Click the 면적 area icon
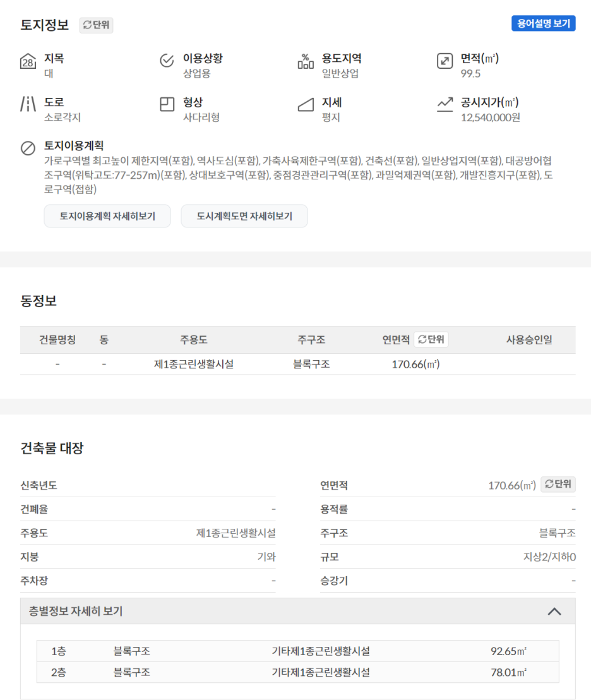 coord(445,61)
